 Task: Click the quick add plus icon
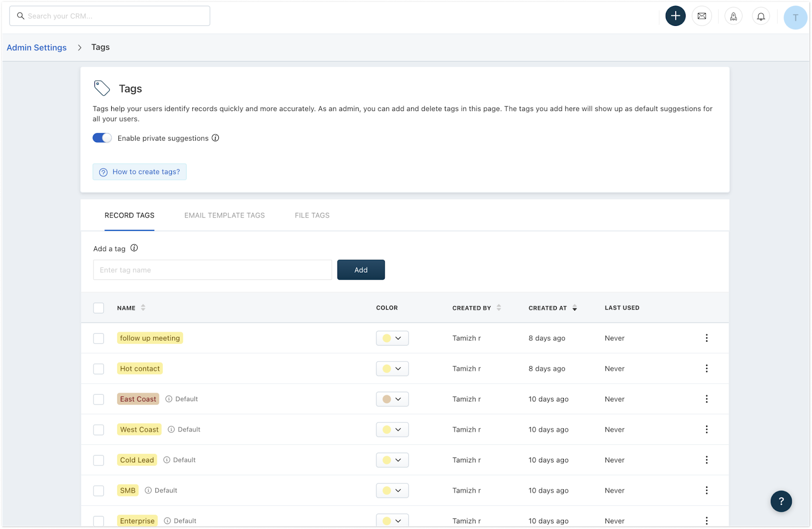675,16
